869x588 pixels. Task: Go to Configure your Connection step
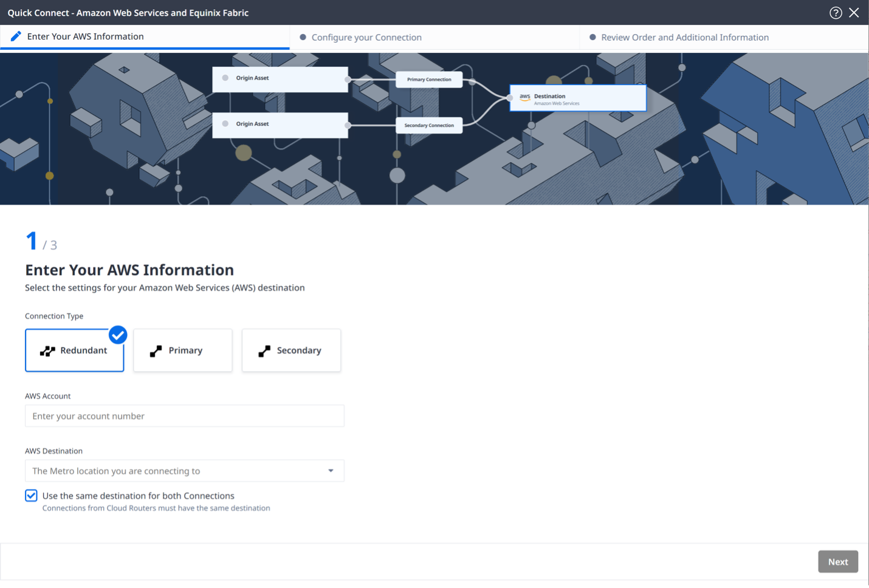point(366,38)
